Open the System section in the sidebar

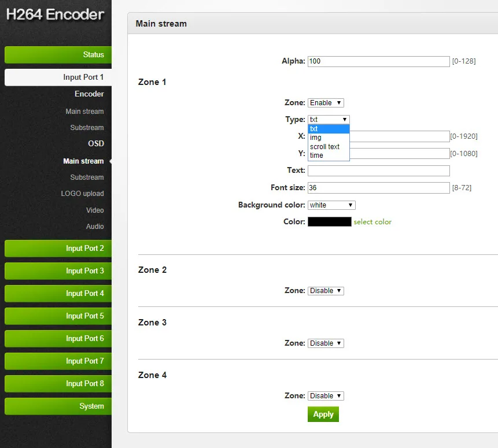tap(58, 406)
